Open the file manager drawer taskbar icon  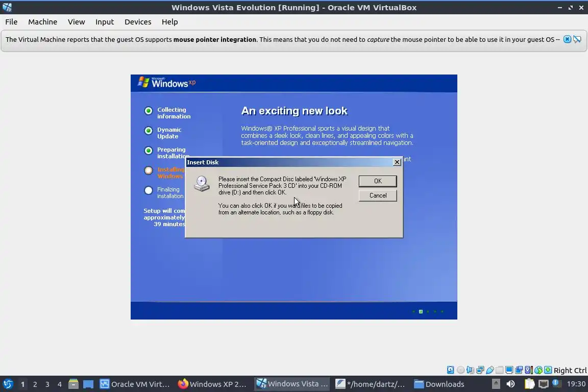tap(73, 384)
